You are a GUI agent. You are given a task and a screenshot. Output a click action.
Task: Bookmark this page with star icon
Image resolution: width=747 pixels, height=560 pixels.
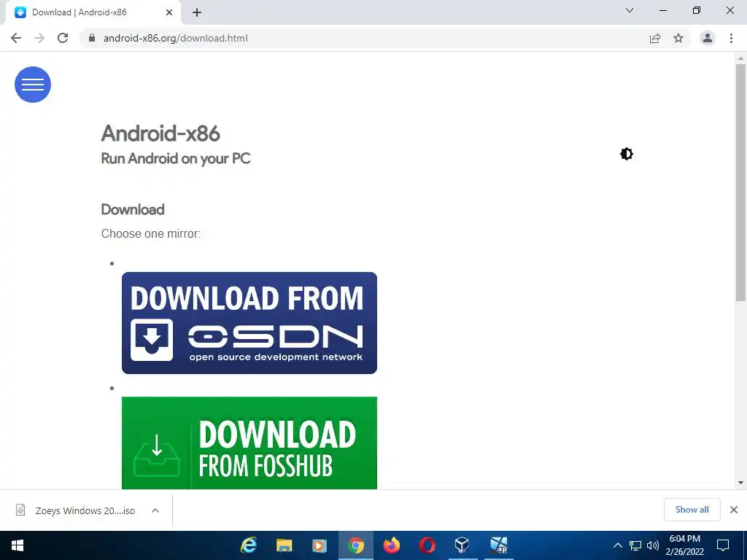point(678,38)
